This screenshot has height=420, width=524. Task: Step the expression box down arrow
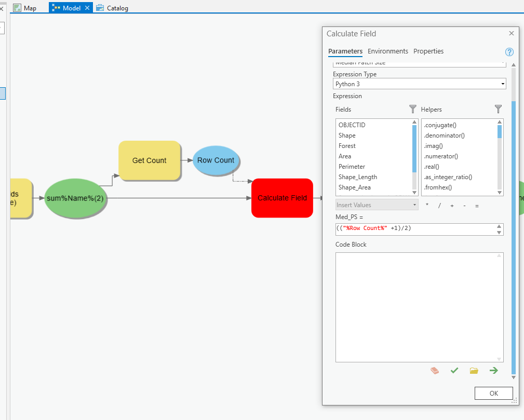[x=499, y=232]
